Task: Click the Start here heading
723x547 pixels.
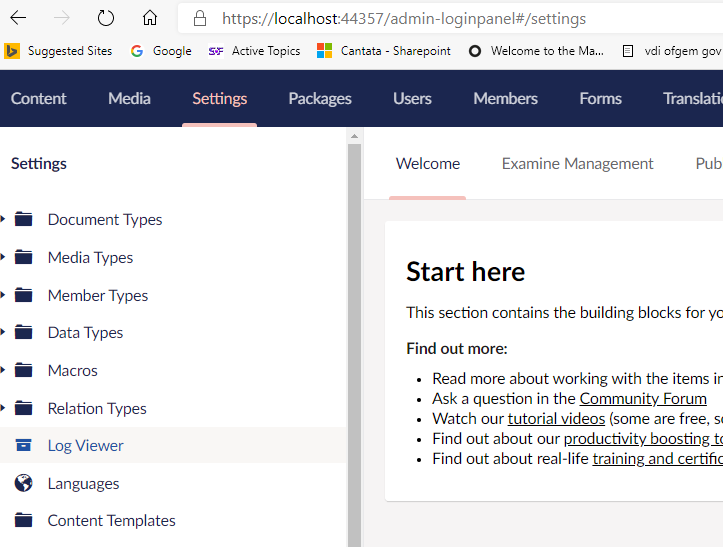Action: (x=465, y=271)
